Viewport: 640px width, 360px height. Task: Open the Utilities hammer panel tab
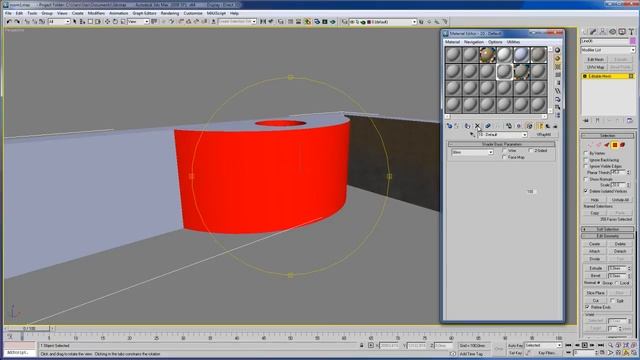tap(631, 32)
